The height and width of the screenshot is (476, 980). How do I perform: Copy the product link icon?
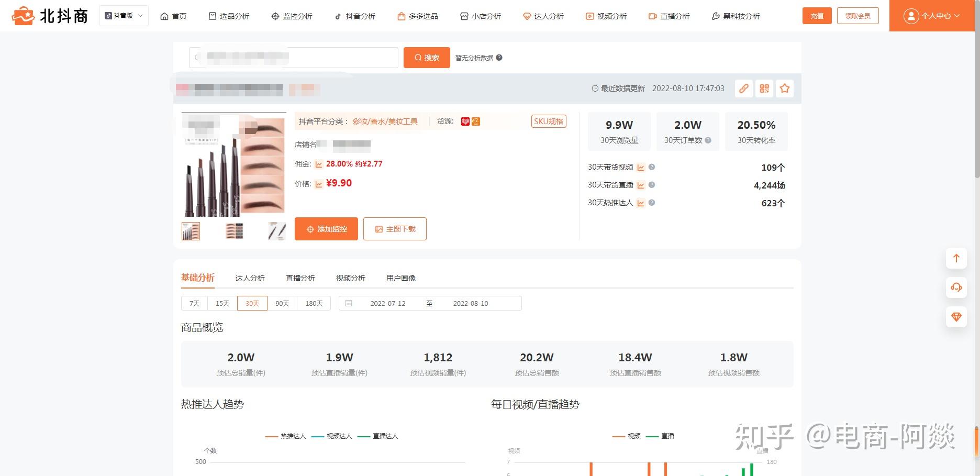click(743, 88)
